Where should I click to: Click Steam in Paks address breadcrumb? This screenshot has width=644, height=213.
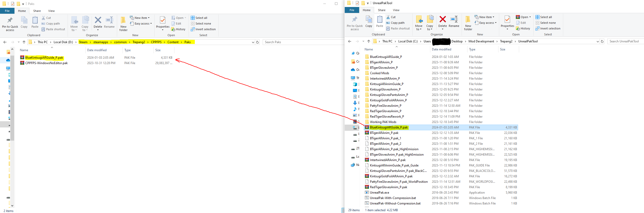(x=83, y=42)
